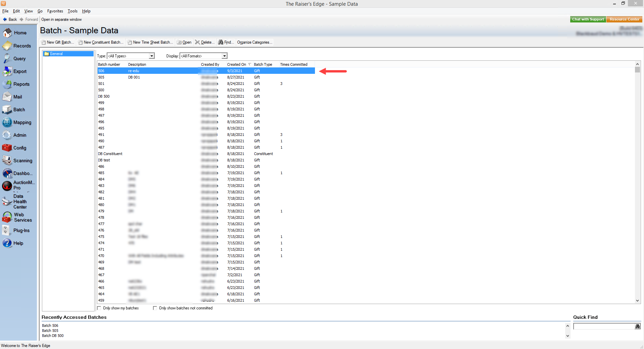Open the Config toolbox icon
The width and height of the screenshot is (644, 349).
pos(7,148)
